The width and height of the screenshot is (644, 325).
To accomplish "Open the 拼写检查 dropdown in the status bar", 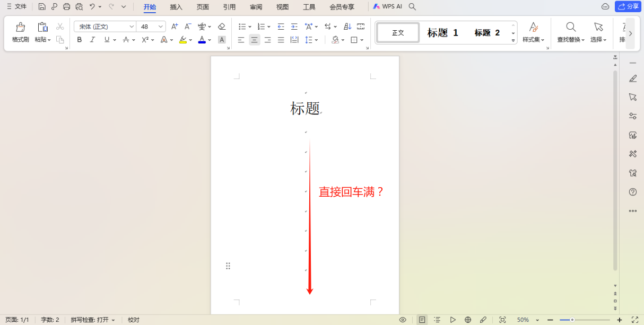I will pos(93,320).
